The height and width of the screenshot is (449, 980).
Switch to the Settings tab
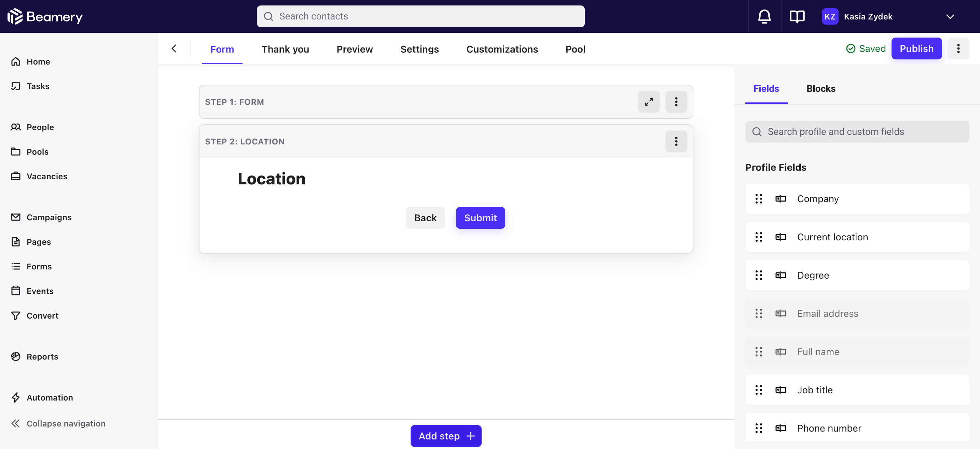419,49
